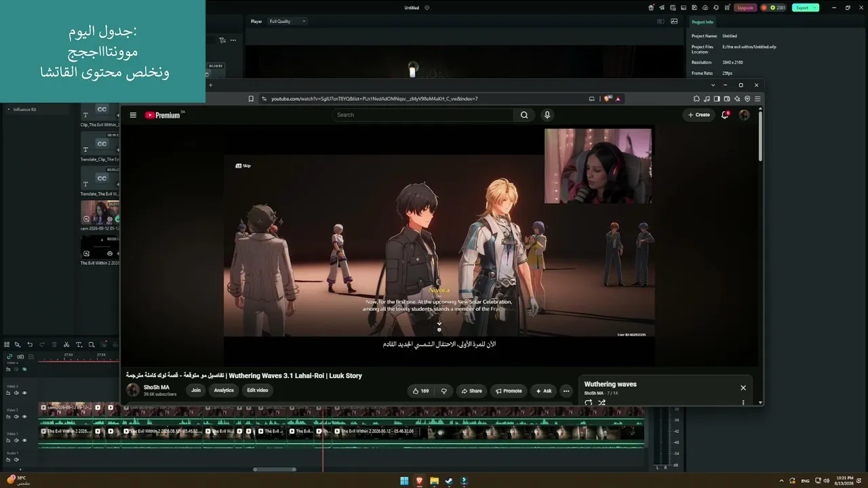Toggle the timeline link icon
This screenshot has width=868, height=488.
point(9,357)
